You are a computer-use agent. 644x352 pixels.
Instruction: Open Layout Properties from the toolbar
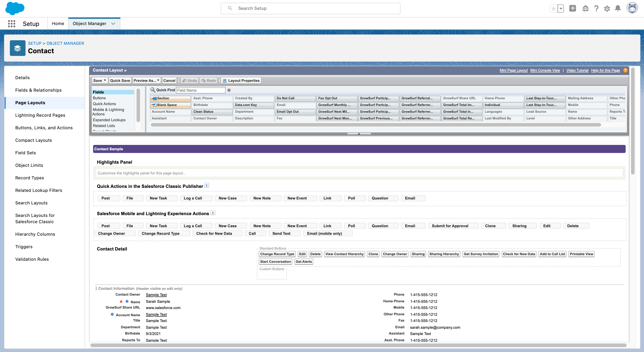241,81
